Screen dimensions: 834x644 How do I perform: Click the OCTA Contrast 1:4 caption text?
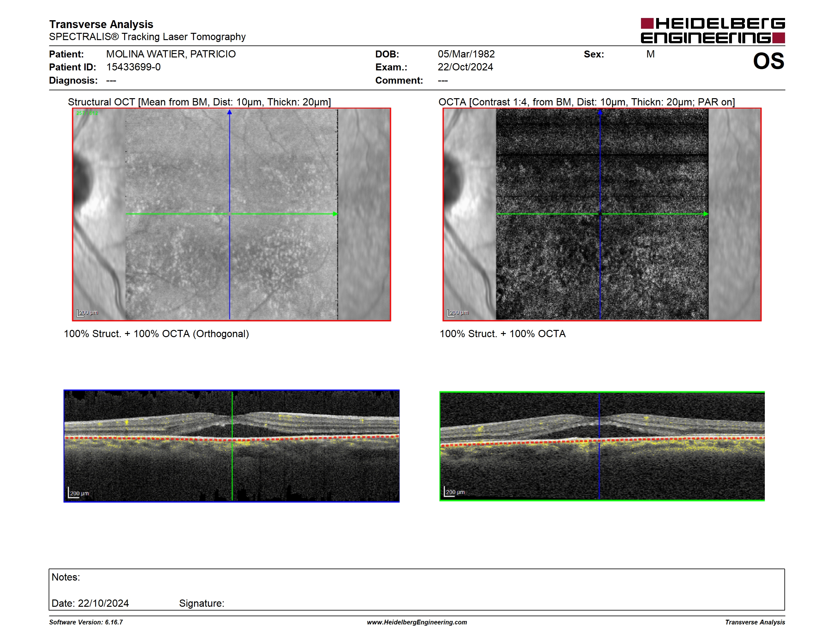tap(587, 102)
